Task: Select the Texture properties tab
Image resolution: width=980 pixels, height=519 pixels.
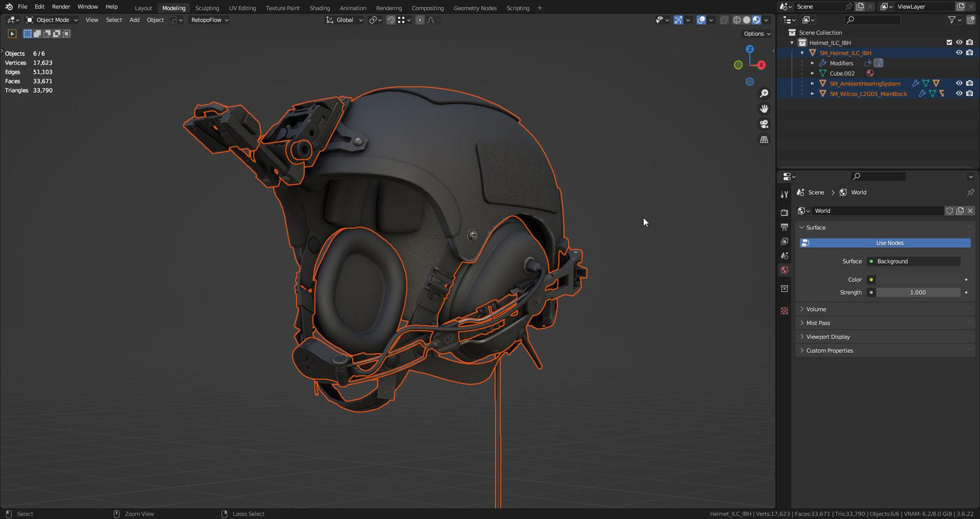Action: click(784, 311)
